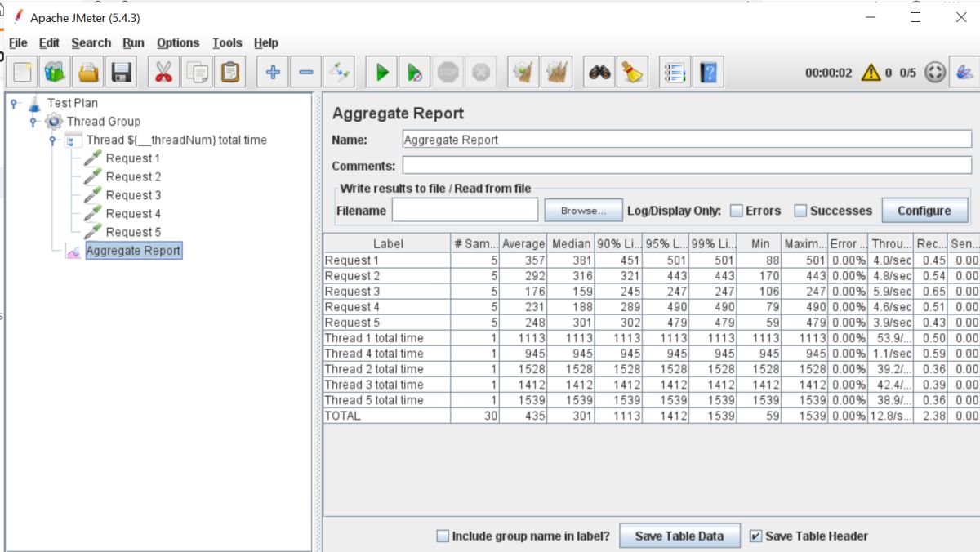Click the Cut scissors icon
This screenshot has height=552, width=980.
click(x=163, y=73)
